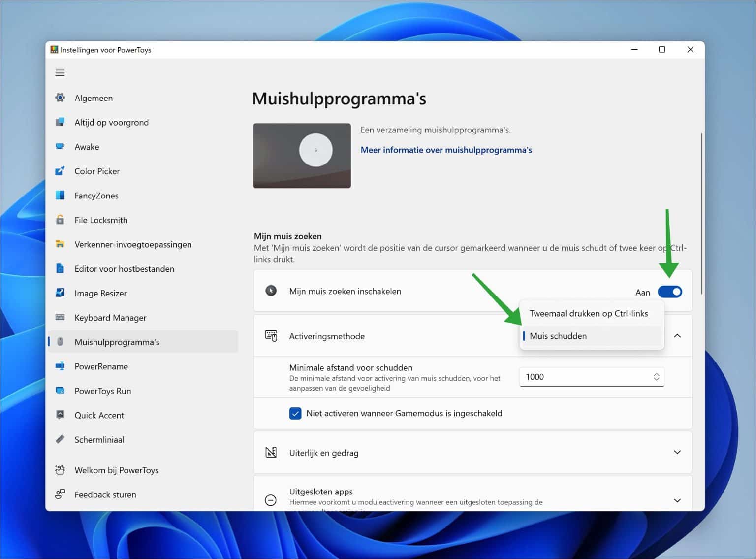Viewport: 756px width, 559px height.
Task: Choose 'Tweemaal drukken op Ctrl-links' activation method
Action: click(589, 313)
